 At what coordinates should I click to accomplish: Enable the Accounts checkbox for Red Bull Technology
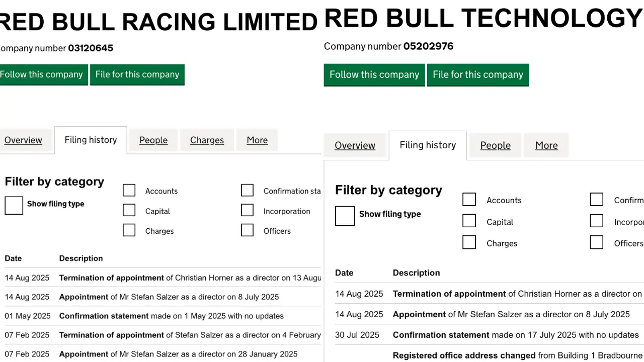click(x=469, y=199)
